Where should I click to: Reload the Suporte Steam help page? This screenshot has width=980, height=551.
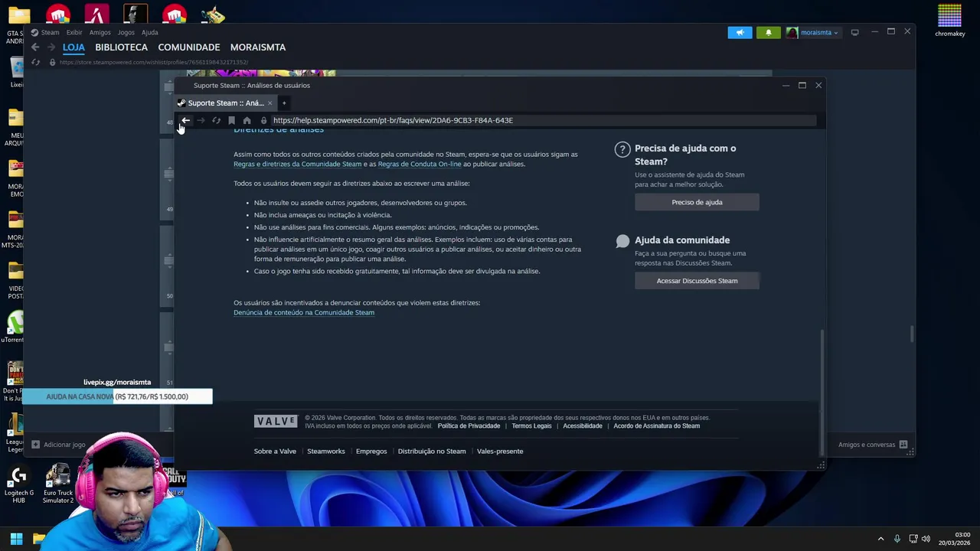(x=216, y=120)
